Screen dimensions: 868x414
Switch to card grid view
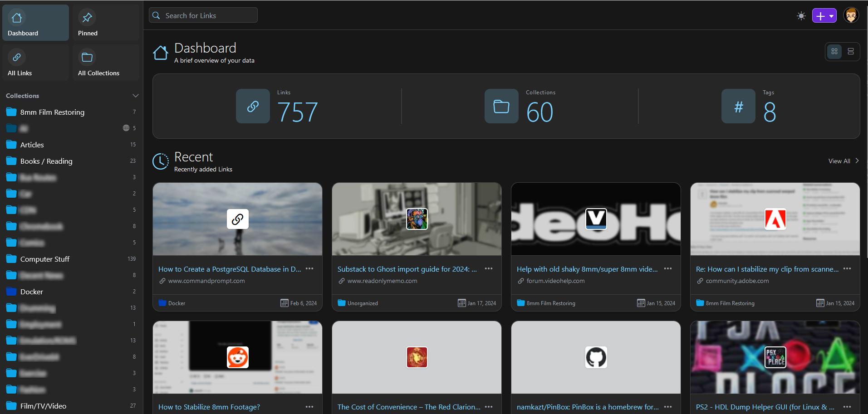[834, 52]
